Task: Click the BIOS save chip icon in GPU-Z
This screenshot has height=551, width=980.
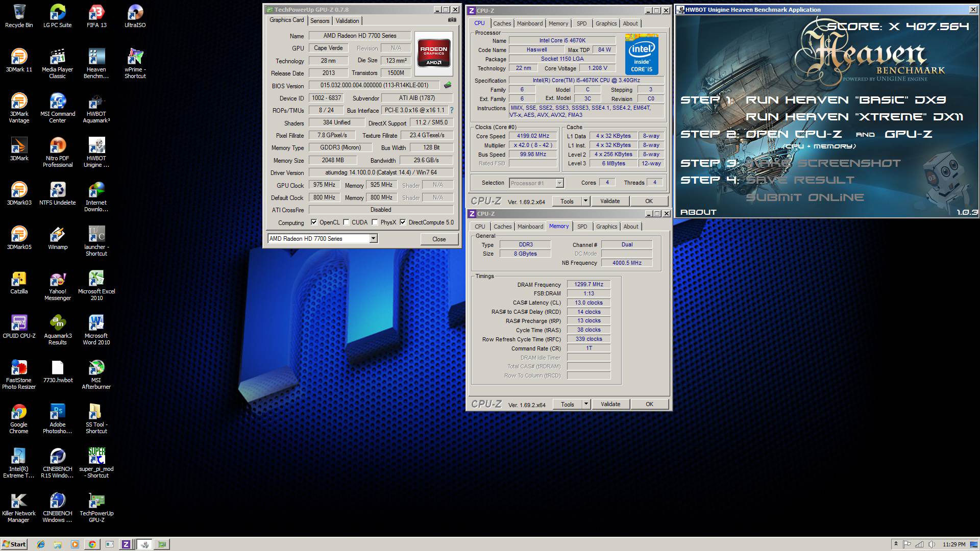Action: [448, 85]
